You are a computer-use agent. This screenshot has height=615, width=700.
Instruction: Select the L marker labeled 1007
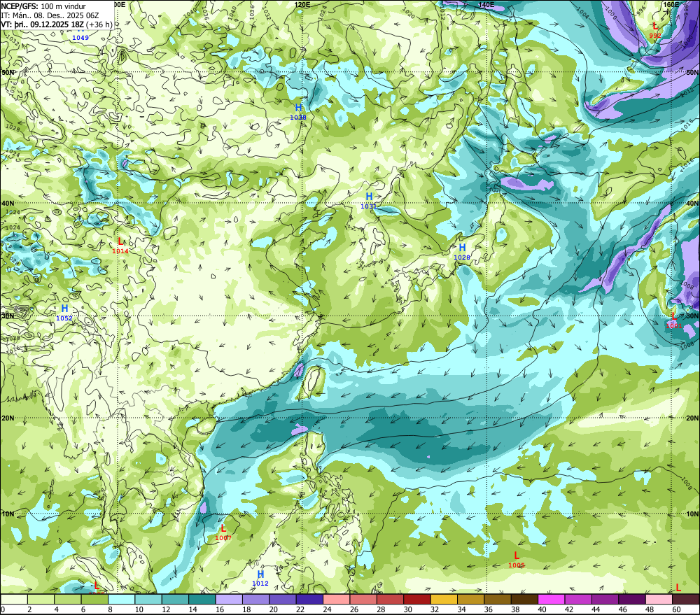(x=223, y=528)
